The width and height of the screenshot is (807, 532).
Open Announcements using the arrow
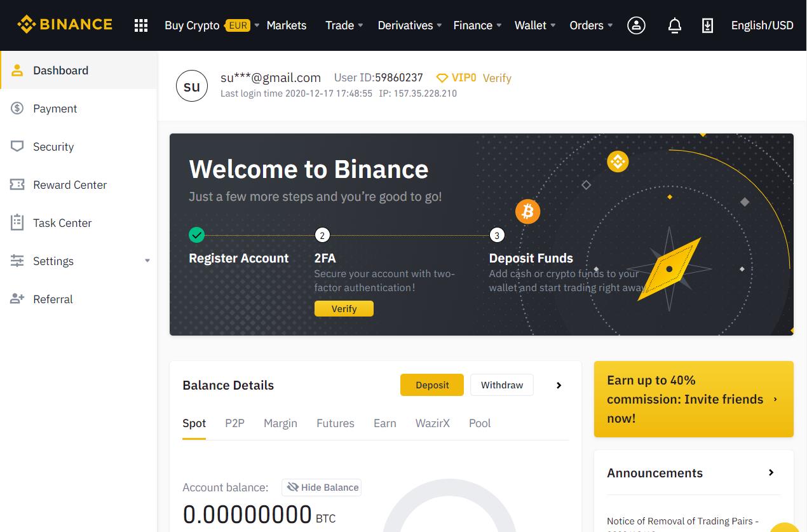point(771,472)
